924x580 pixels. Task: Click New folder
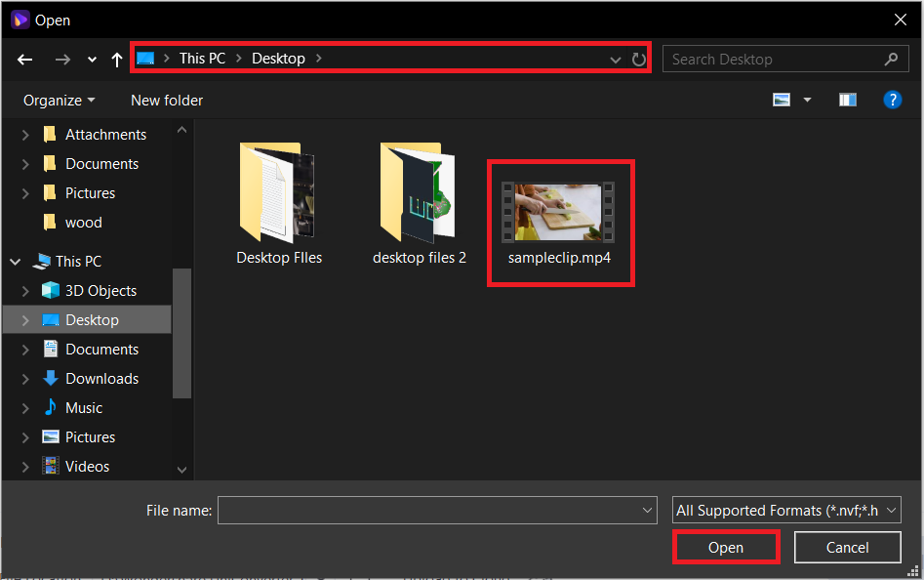click(x=166, y=100)
